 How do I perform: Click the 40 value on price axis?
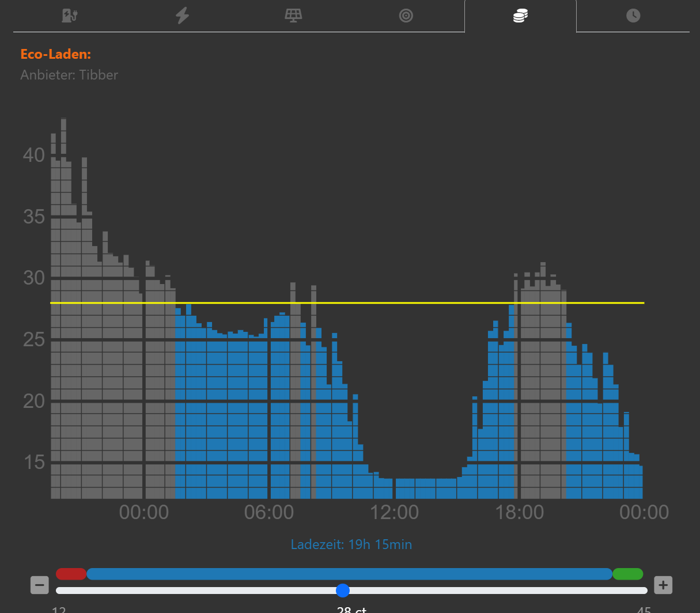34,155
